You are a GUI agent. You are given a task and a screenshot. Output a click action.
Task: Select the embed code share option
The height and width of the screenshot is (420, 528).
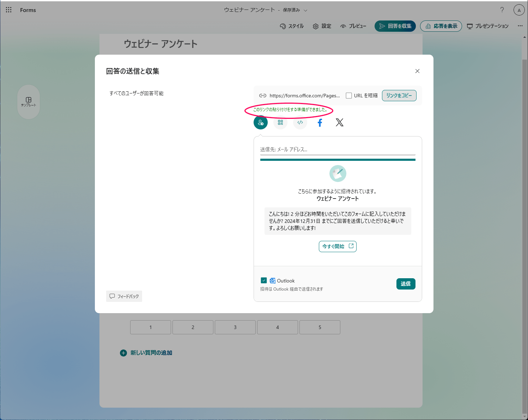click(300, 122)
